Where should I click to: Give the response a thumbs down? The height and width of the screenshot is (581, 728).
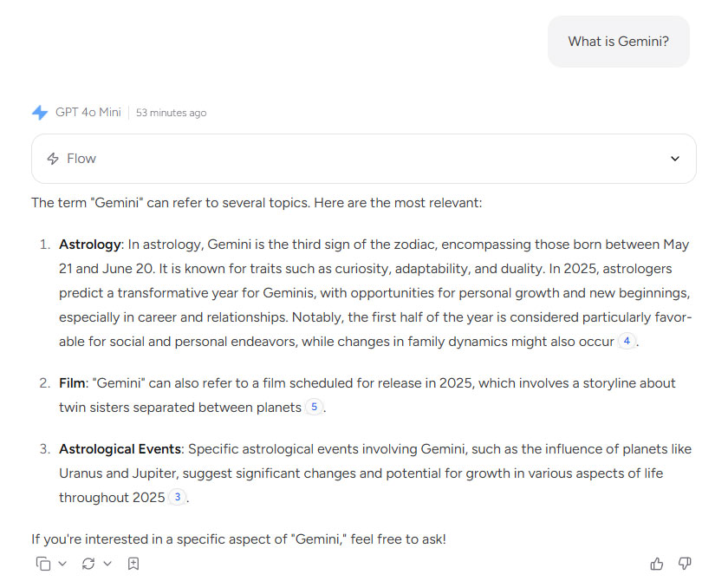point(685,564)
